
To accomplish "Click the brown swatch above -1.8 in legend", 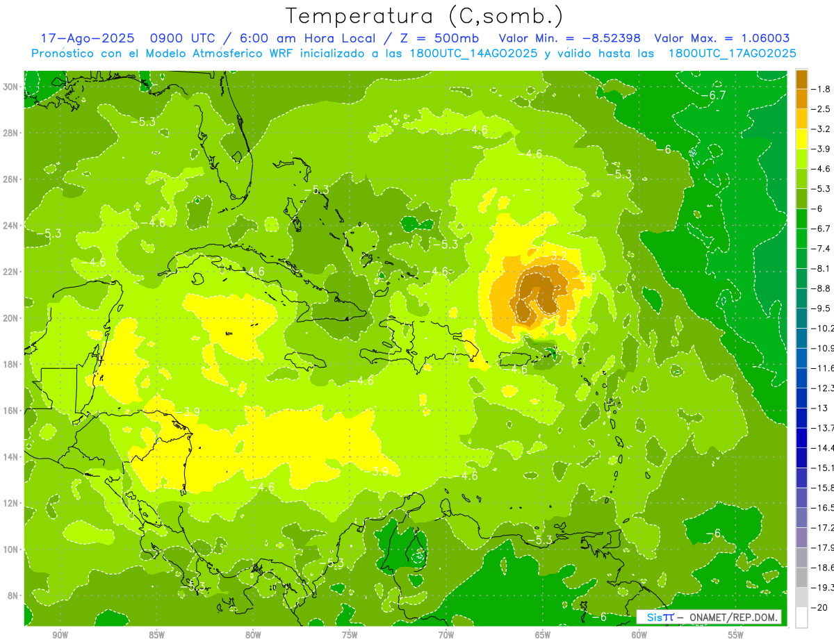I will coord(801,79).
